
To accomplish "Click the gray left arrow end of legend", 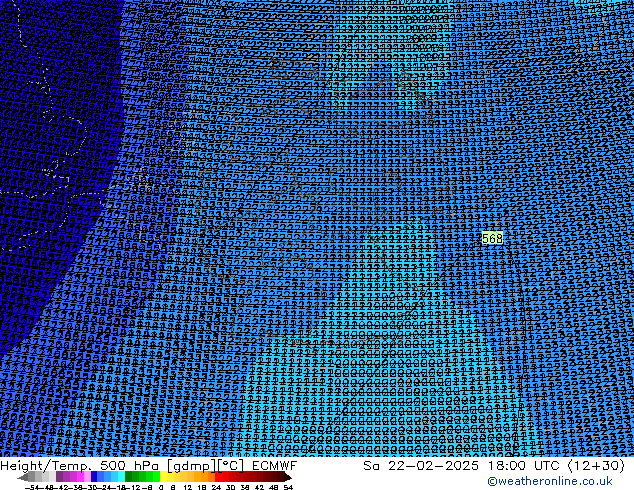I will 23,476.
